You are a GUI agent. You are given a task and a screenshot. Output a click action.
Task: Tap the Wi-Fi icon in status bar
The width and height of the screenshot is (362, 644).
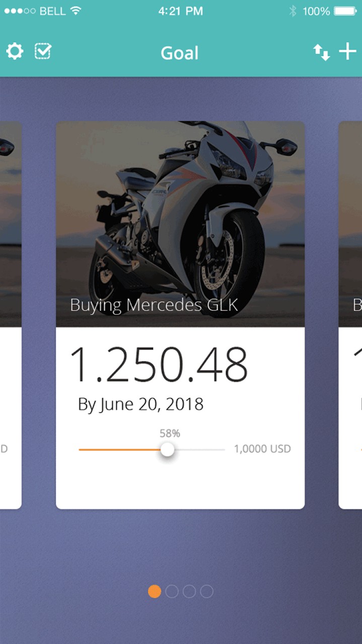(x=76, y=11)
